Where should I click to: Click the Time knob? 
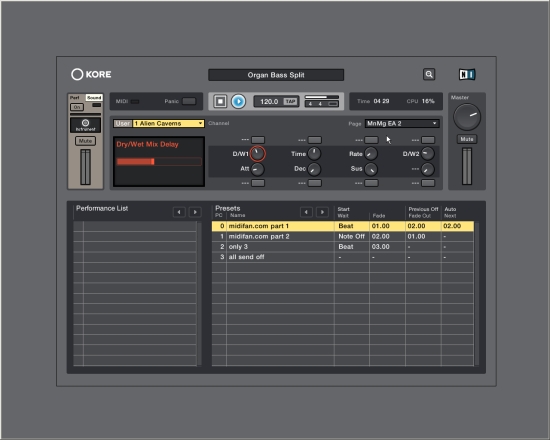click(314, 154)
